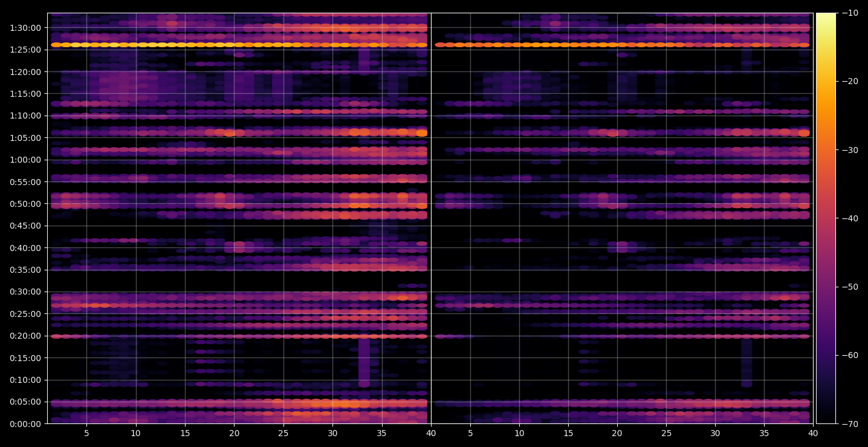The image size is (868, 447).
Task: Click the 0:15:00 time axis label
Action: coord(25,357)
